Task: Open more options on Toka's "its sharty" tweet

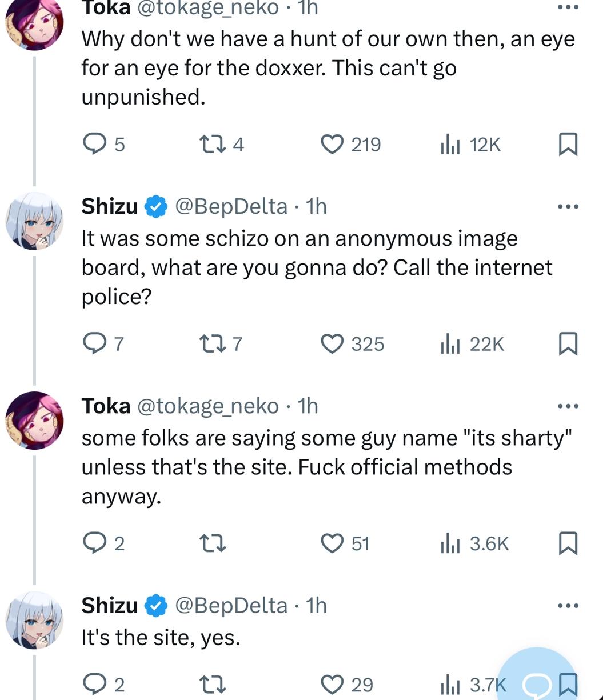Action: [x=568, y=406]
